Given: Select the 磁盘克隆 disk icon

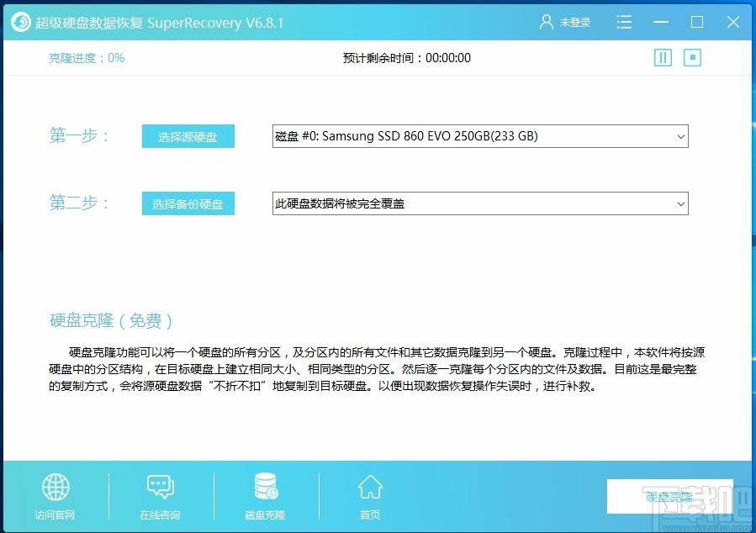Looking at the screenshot, I should point(266,486).
